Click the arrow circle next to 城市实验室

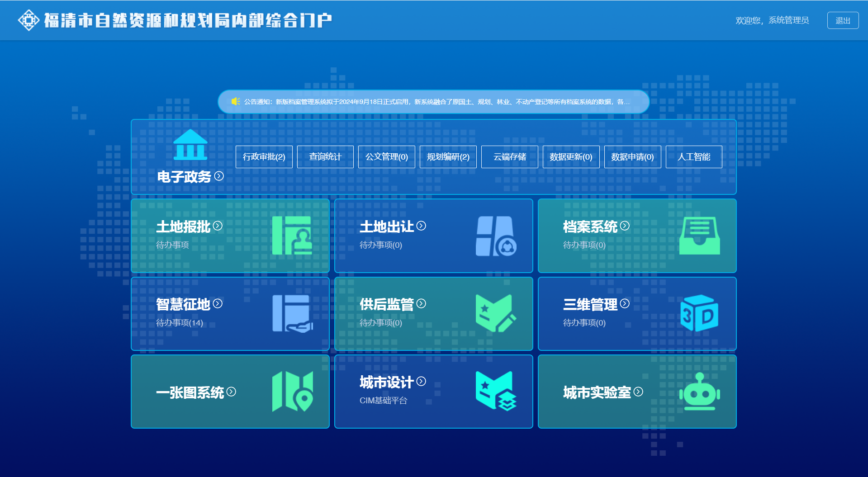638,392
